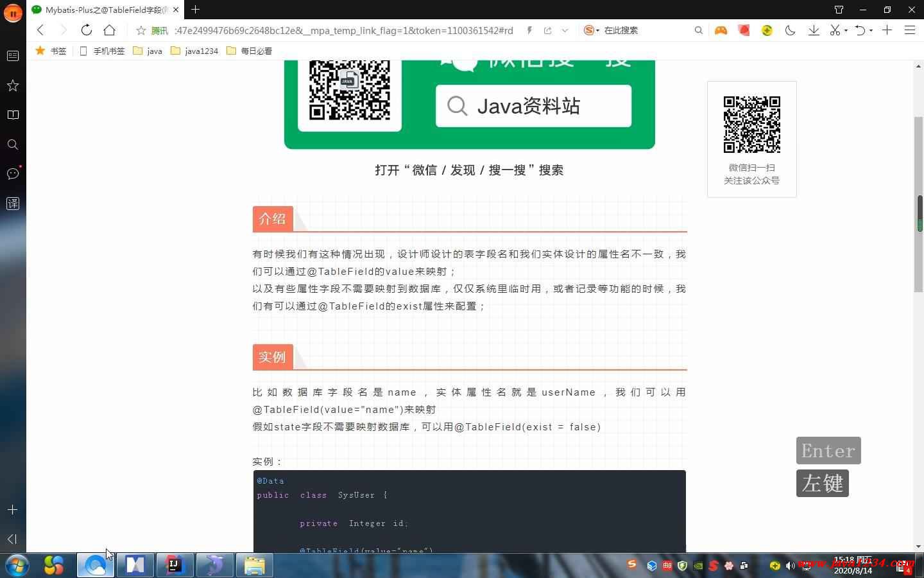Open the volume speaker tray icon
Viewport: 924px width, 578px height.
pos(791,566)
